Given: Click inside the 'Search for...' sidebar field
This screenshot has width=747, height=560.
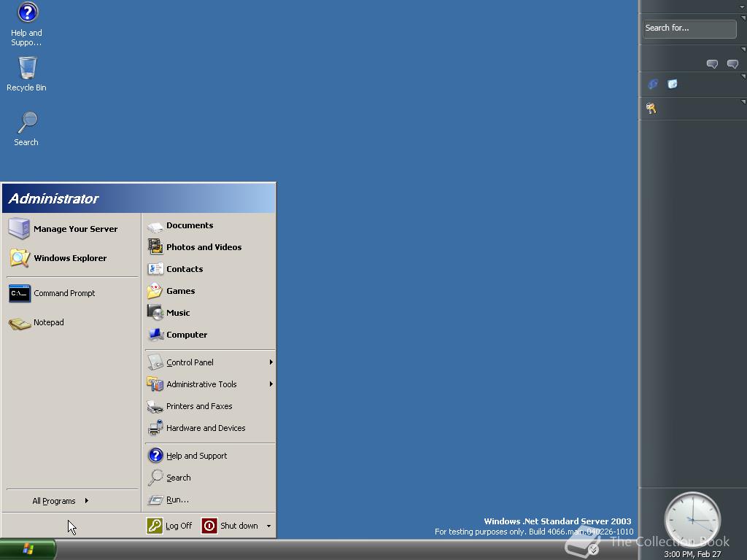Looking at the screenshot, I should 689,28.
